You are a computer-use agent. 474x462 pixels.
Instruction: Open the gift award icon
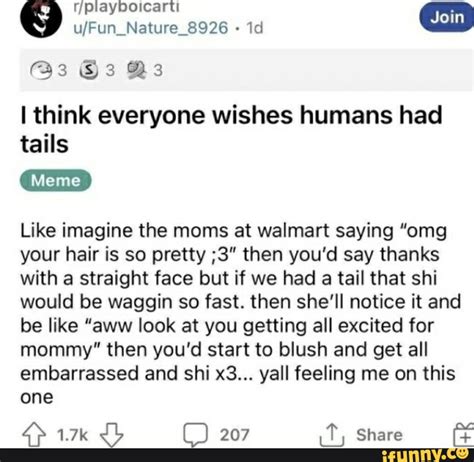pyautogui.click(x=464, y=434)
